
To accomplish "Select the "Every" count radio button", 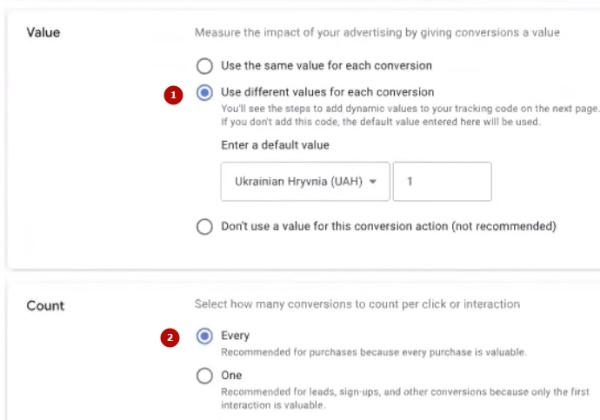I will (204, 336).
